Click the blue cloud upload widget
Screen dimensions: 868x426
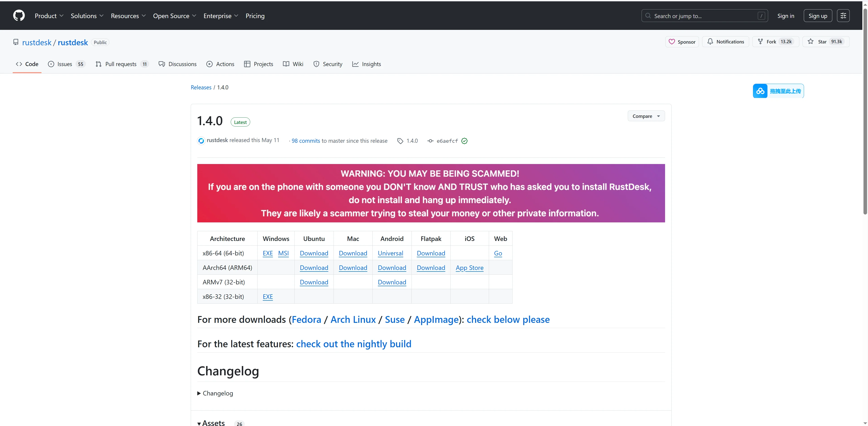point(778,91)
